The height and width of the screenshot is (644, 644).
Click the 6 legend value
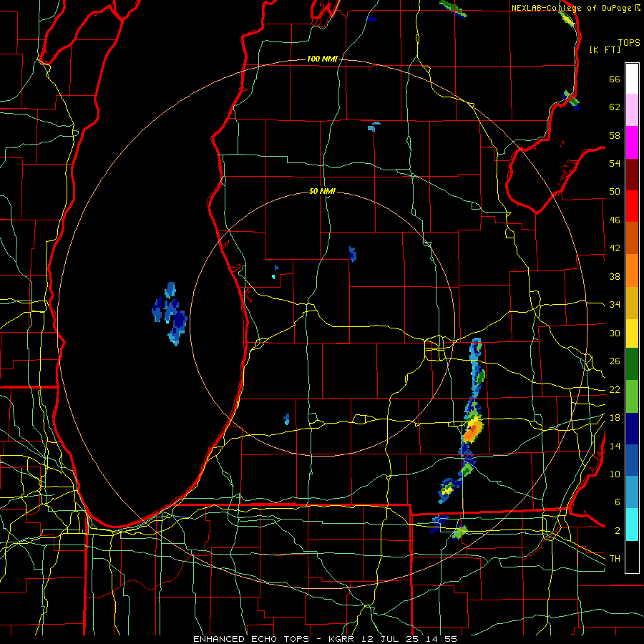pos(618,503)
